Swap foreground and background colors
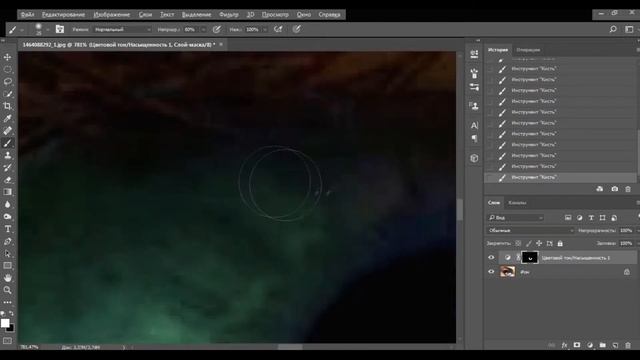 pos(11,313)
